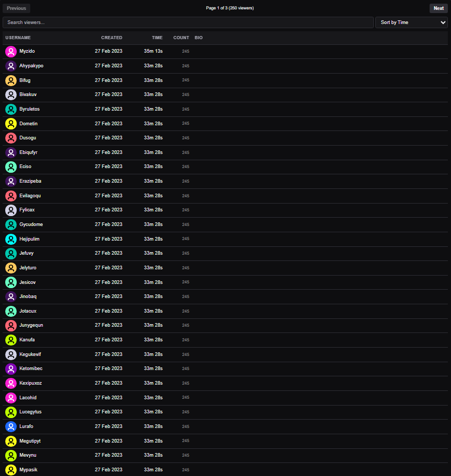Select the username Jinobaq
The width and height of the screenshot is (451, 476).
point(28,296)
